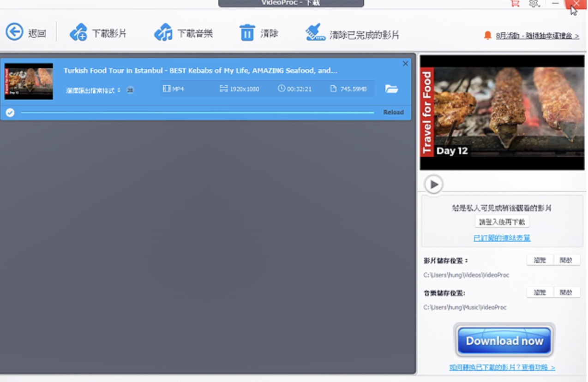This screenshot has height=382, width=588.
Task: Click 瀏覽 for music save location
Action: tap(540, 292)
